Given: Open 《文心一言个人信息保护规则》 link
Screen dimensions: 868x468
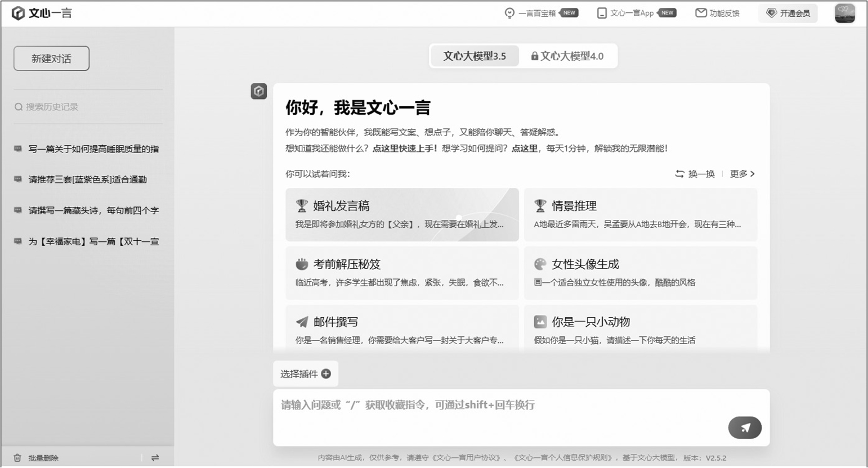Looking at the screenshot, I should (565, 458).
